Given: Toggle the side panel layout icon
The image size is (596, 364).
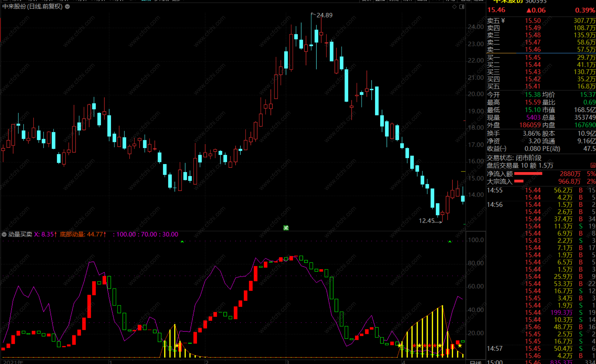Looking at the screenshot, I should (x=462, y=7).
